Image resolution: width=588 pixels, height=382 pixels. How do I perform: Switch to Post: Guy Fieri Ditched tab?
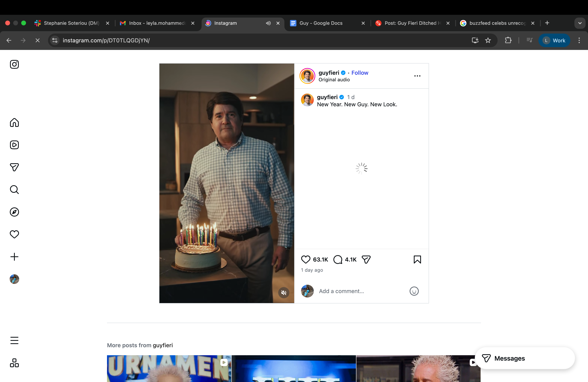coord(413,23)
